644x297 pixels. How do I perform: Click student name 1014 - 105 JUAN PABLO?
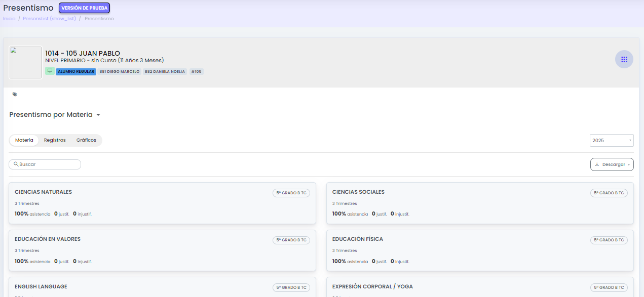[x=83, y=53]
